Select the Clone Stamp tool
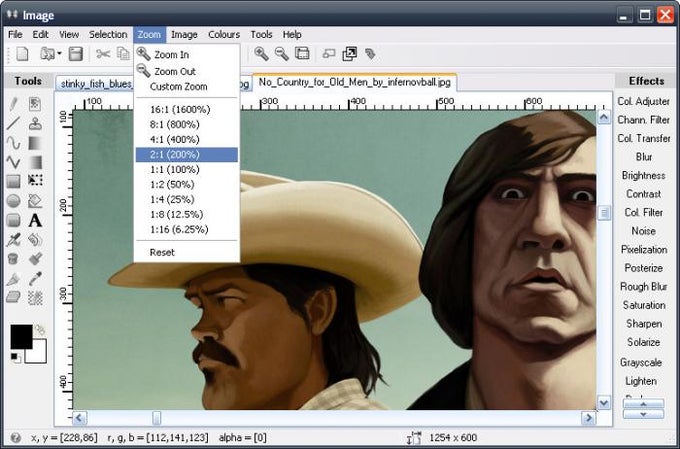 point(35,124)
